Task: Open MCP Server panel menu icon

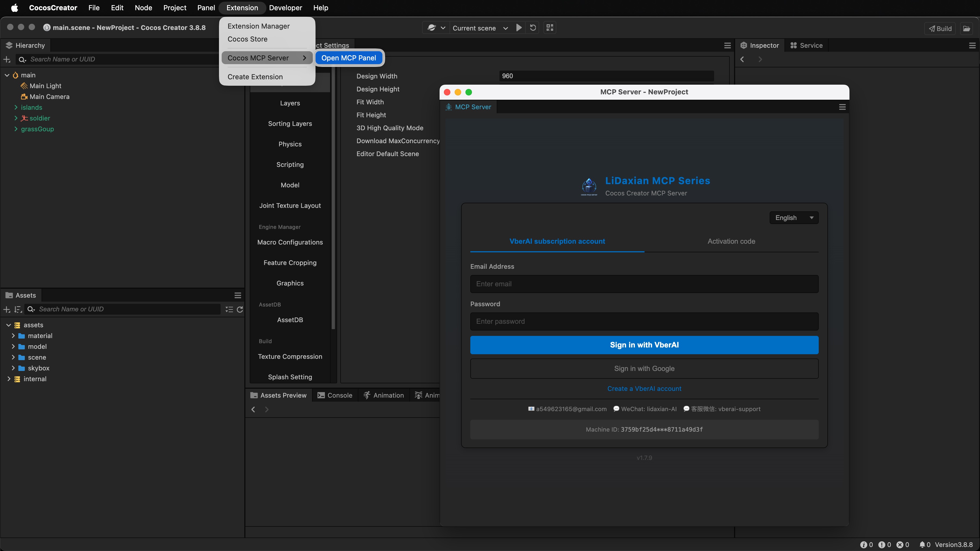Action: tap(842, 107)
